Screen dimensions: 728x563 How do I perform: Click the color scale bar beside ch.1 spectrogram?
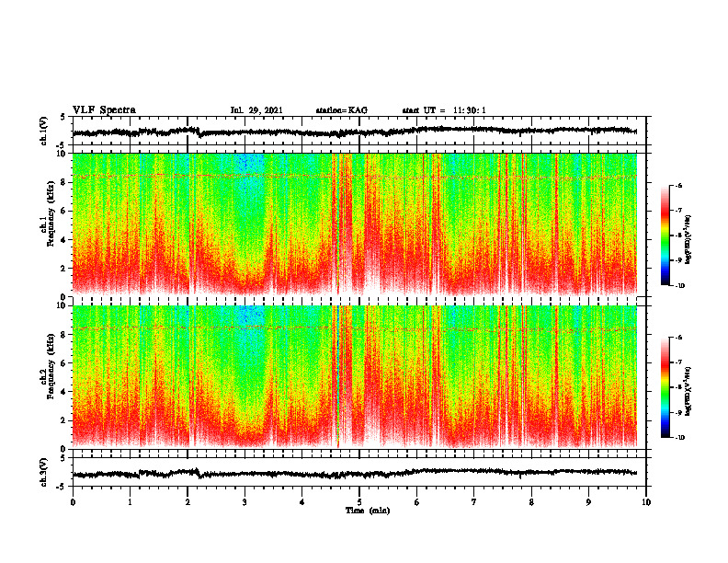(x=665, y=236)
